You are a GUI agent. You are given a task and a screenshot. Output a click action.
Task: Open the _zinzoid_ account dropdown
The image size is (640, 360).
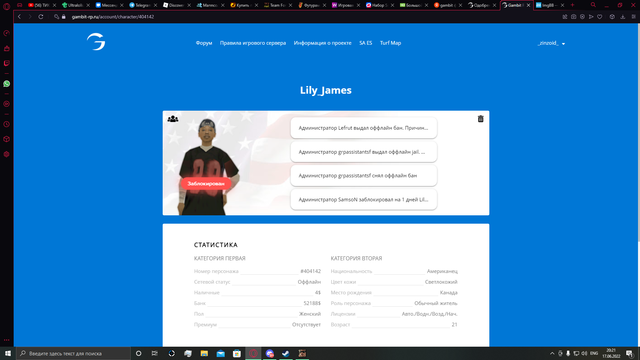click(x=551, y=43)
